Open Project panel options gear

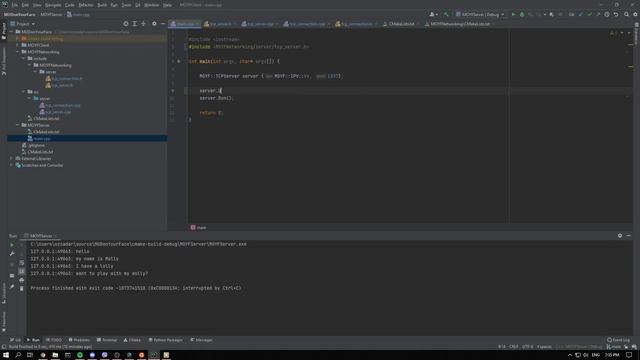154,24
